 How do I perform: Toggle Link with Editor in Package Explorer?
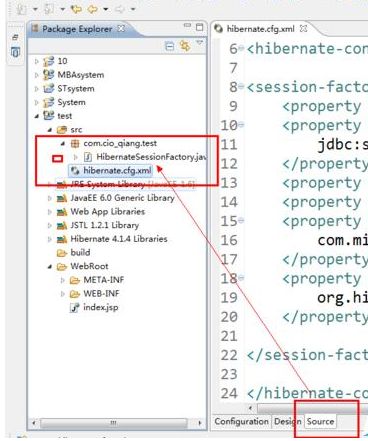point(185,46)
